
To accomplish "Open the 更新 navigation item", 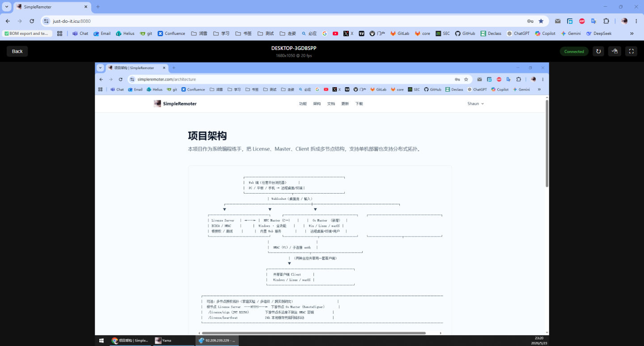I will (x=345, y=104).
